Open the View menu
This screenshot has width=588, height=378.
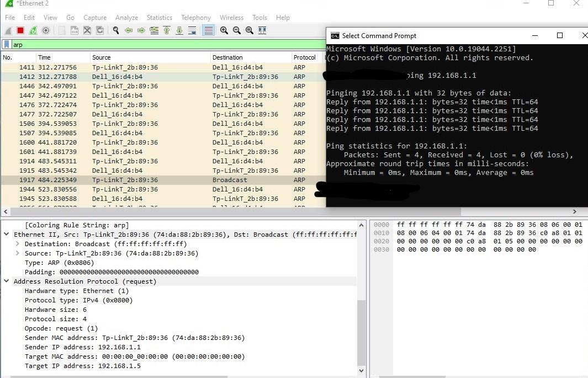click(x=50, y=18)
